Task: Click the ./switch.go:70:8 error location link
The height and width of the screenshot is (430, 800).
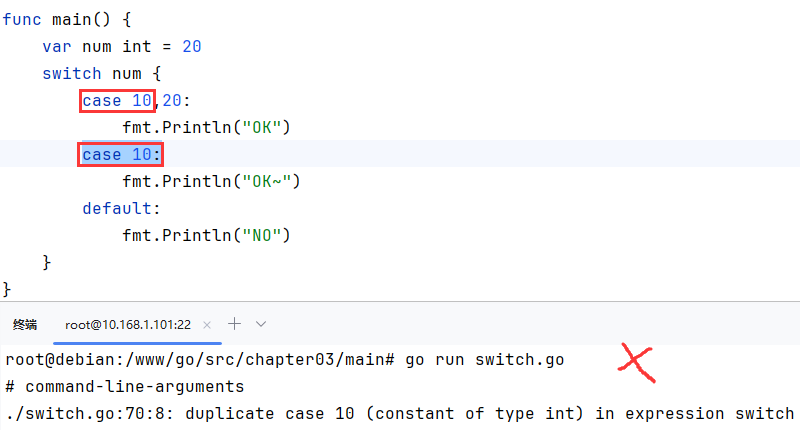Action: click(89, 414)
